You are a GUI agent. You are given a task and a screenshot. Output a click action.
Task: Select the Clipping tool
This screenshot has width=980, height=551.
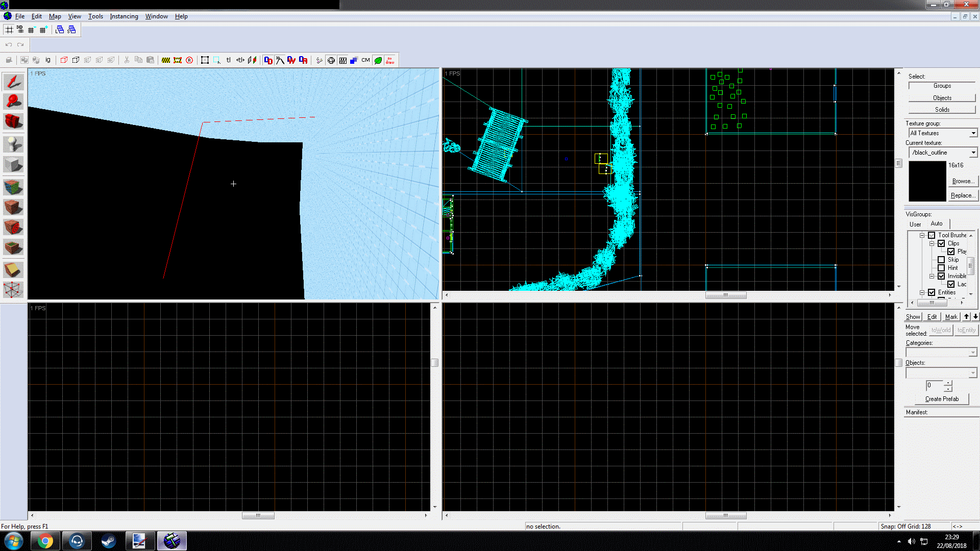pos(13,269)
